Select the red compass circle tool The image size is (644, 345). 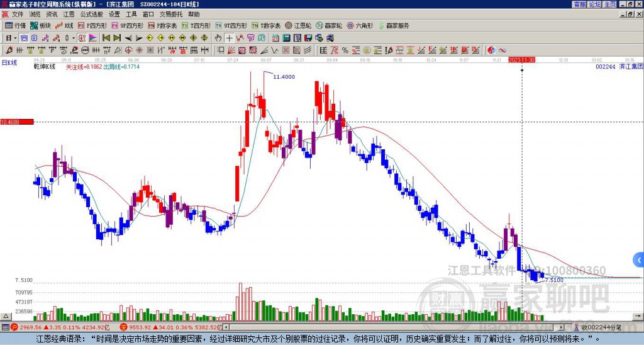pos(128,50)
